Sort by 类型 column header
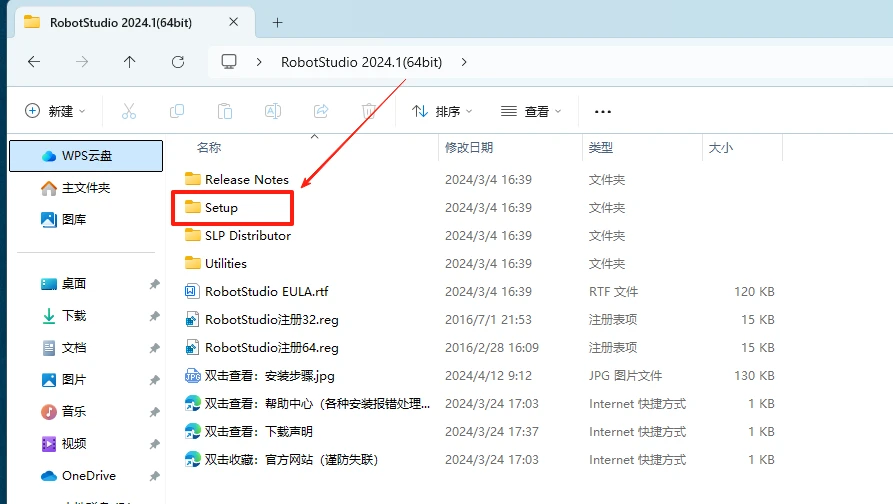The height and width of the screenshot is (504, 893). tap(601, 147)
